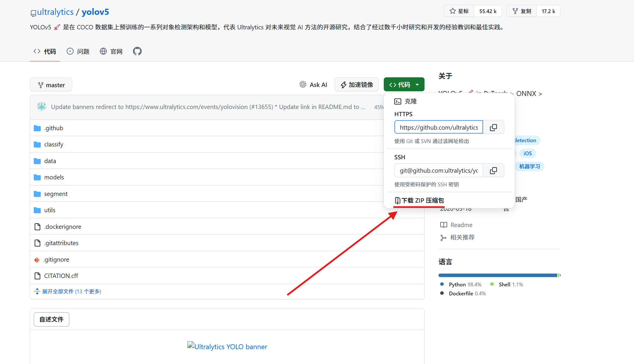Viewport: 634px width, 364px height.
Task: Collapse the green 代码 dropdown button
Action: 404,85
